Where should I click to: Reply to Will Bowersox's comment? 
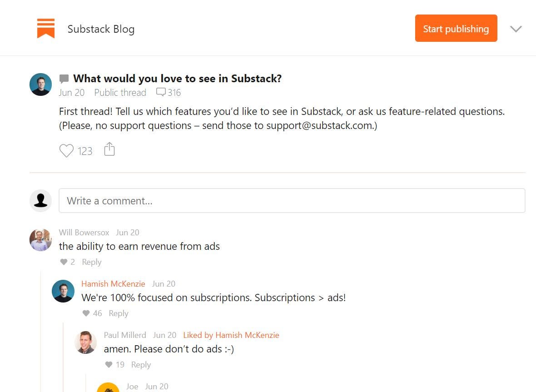tap(92, 262)
